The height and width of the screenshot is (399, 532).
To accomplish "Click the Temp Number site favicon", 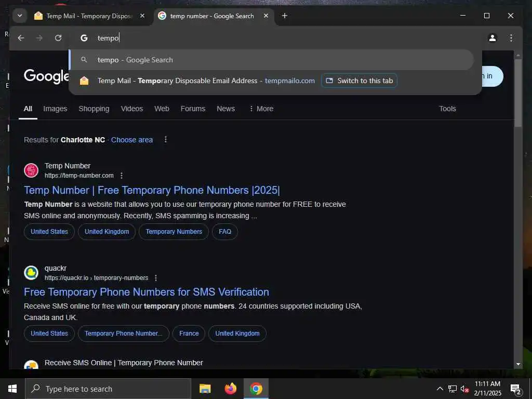I will coord(31,170).
